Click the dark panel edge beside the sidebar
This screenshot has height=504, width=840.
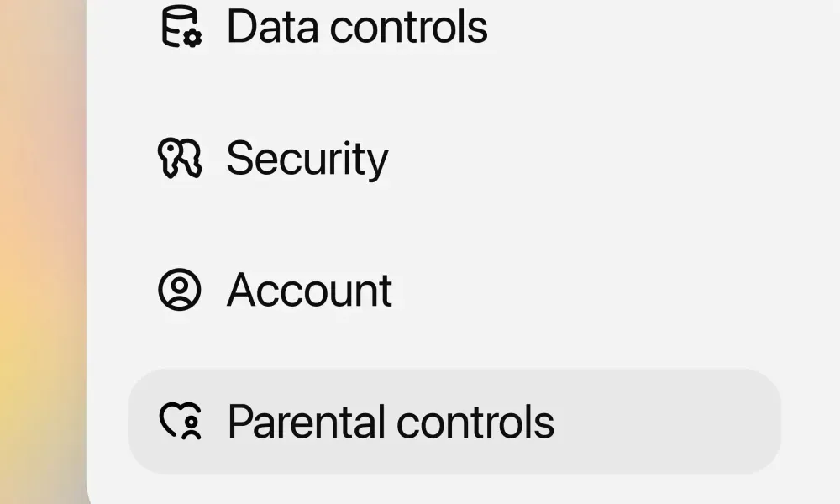click(88, 252)
